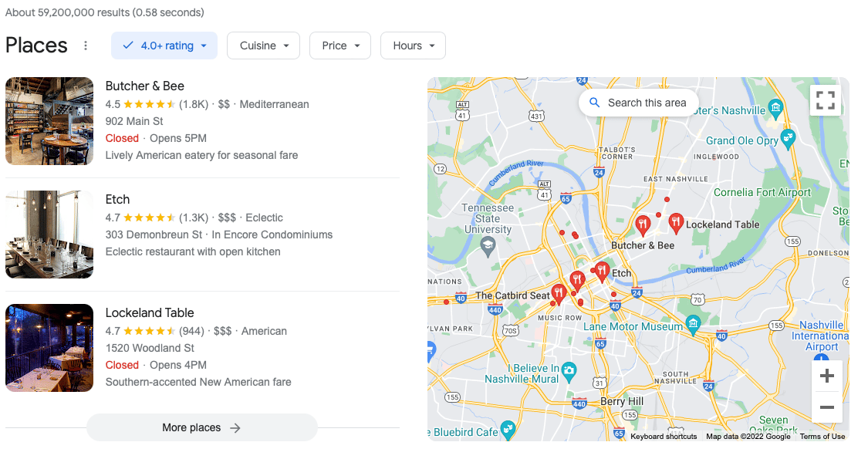Open the three-dot menu beside Places
Screen dimensions: 868x459
(85, 46)
